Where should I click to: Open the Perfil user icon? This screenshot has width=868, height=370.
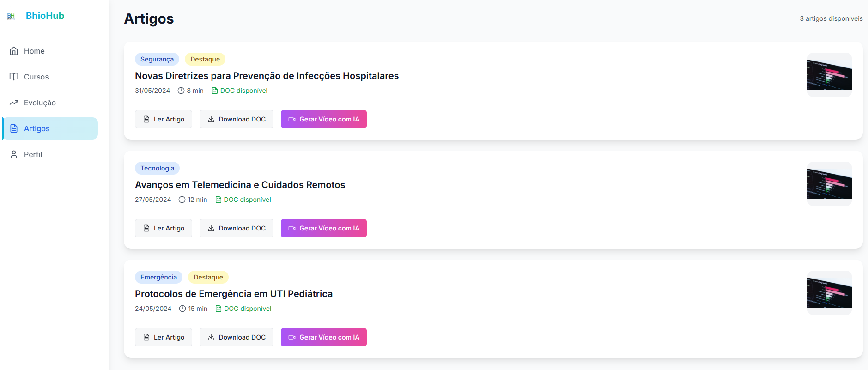click(14, 154)
